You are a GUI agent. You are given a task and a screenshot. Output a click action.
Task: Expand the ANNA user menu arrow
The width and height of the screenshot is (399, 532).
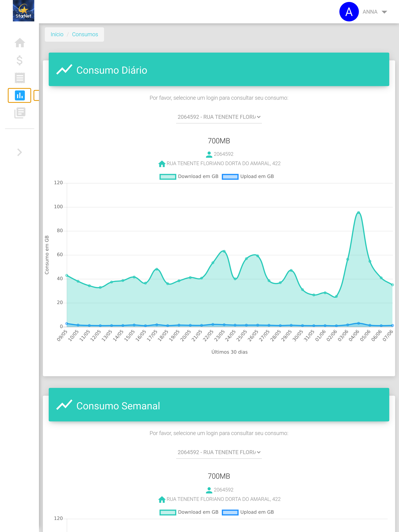[x=384, y=12]
